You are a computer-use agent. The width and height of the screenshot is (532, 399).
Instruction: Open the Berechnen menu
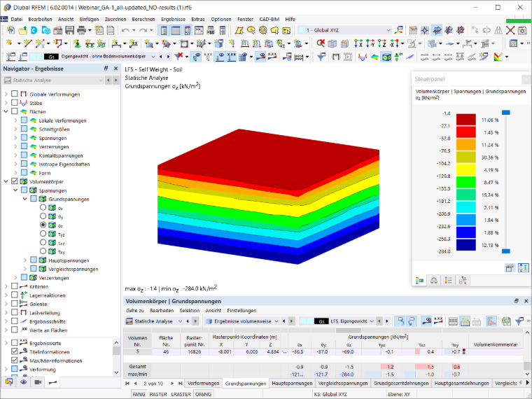(143, 20)
